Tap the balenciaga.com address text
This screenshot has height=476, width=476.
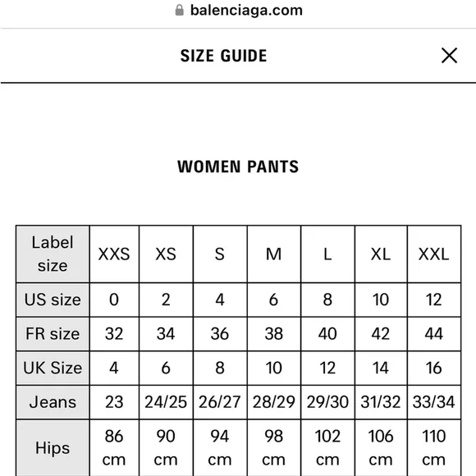coord(246,11)
